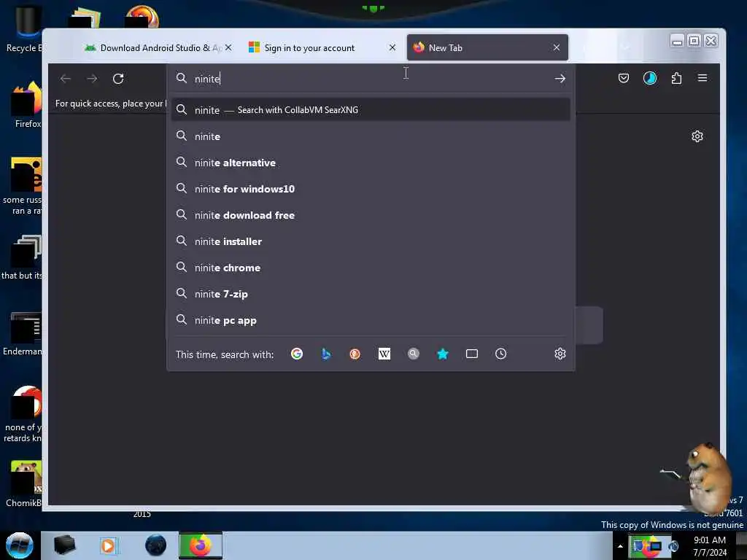Select 'Search with CollabVM SearXNG' suggestion
The height and width of the screenshot is (560, 747).
tap(371, 110)
